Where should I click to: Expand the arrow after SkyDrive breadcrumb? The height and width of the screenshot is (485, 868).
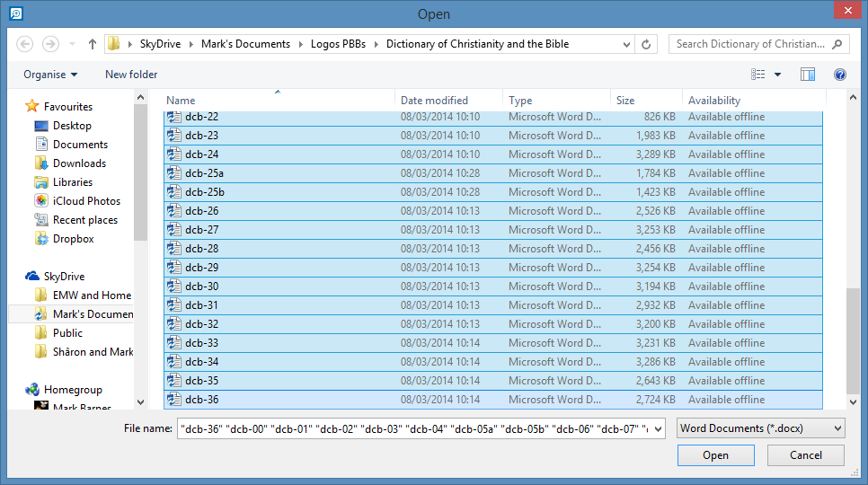click(x=191, y=44)
